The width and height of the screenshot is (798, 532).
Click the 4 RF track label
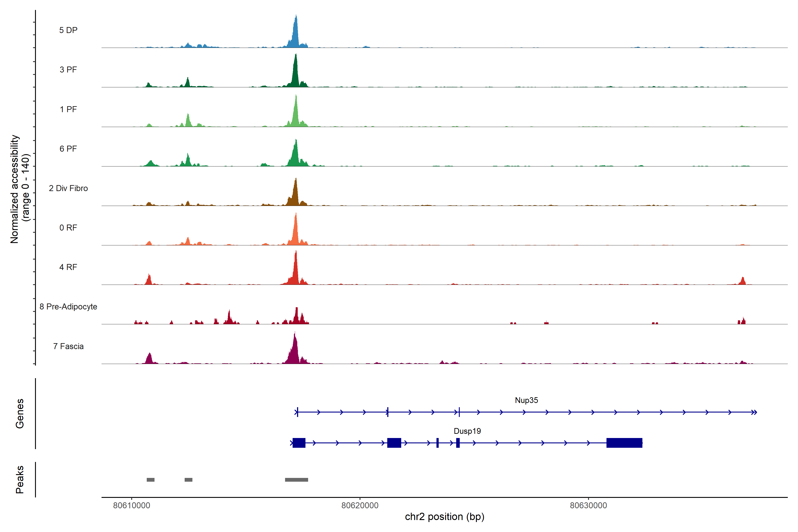coord(68,267)
